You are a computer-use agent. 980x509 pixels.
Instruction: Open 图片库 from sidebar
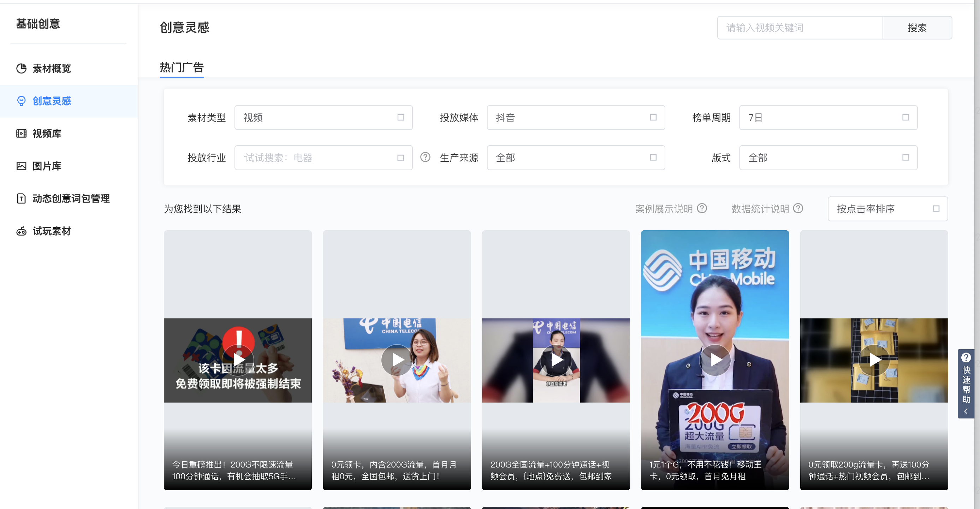click(x=47, y=166)
